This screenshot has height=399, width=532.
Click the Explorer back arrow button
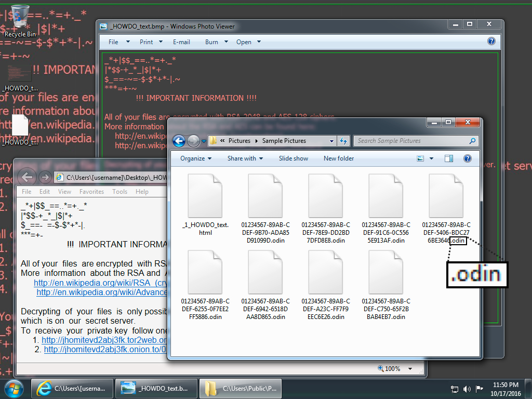pyautogui.click(x=179, y=141)
